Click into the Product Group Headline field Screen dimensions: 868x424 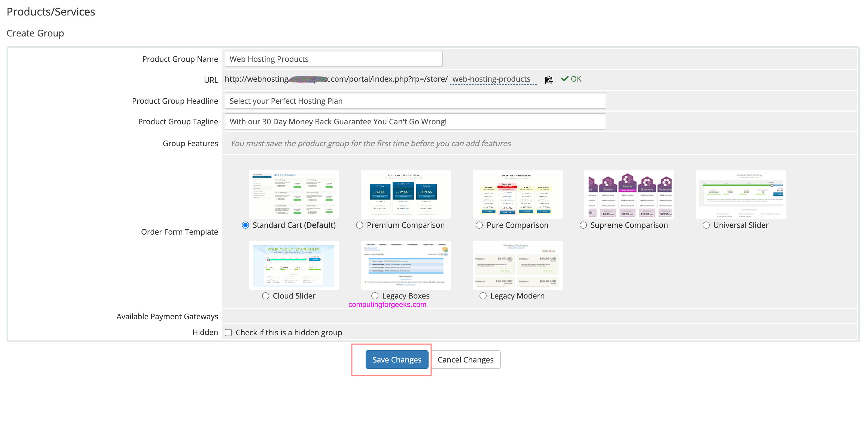tap(415, 101)
